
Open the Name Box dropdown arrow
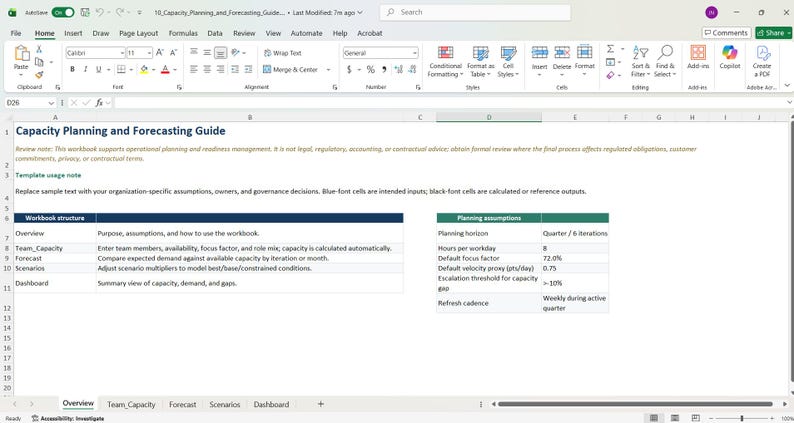pyautogui.click(x=51, y=103)
